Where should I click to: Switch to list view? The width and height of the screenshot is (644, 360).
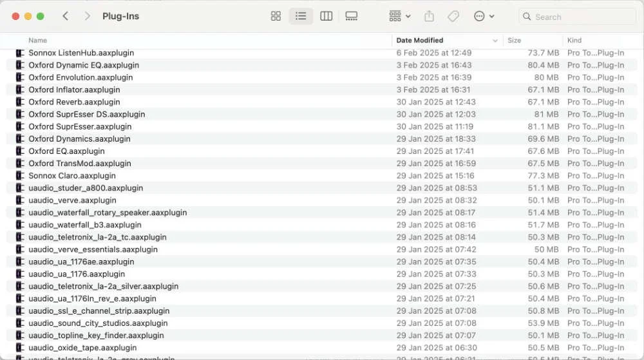click(301, 16)
